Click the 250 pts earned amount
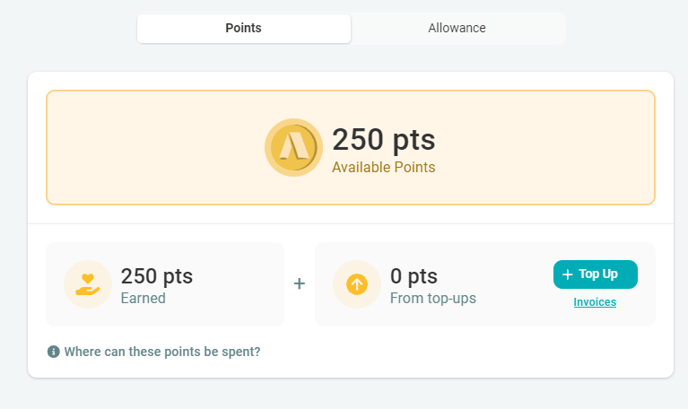 157,276
